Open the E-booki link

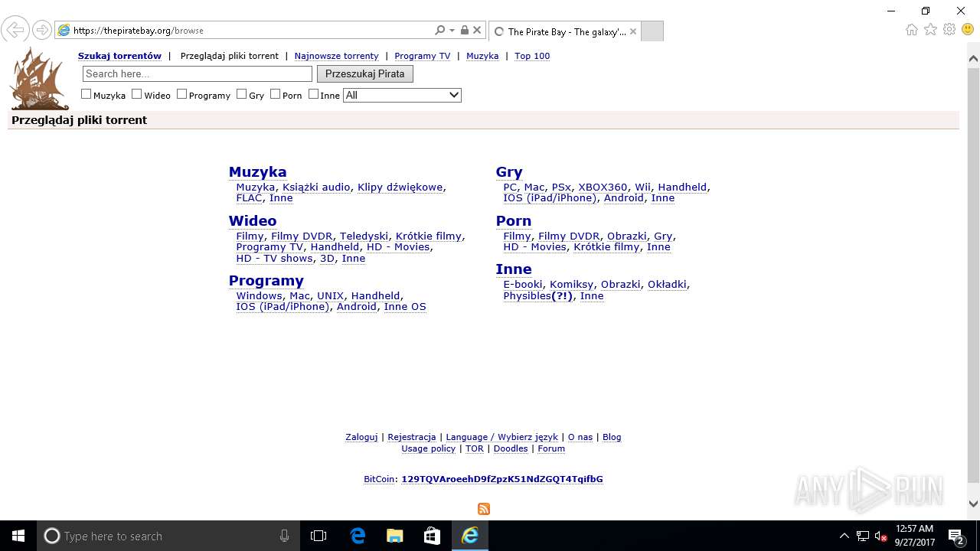[x=523, y=284]
